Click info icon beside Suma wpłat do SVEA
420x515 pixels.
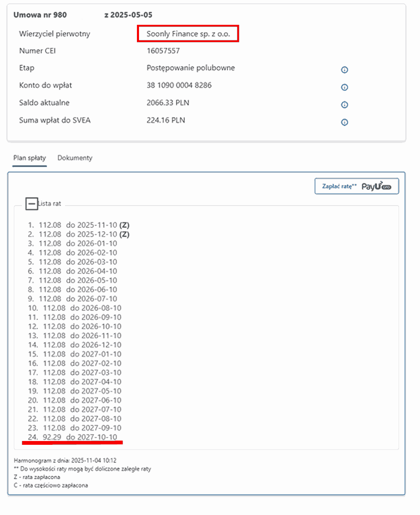[344, 122]
